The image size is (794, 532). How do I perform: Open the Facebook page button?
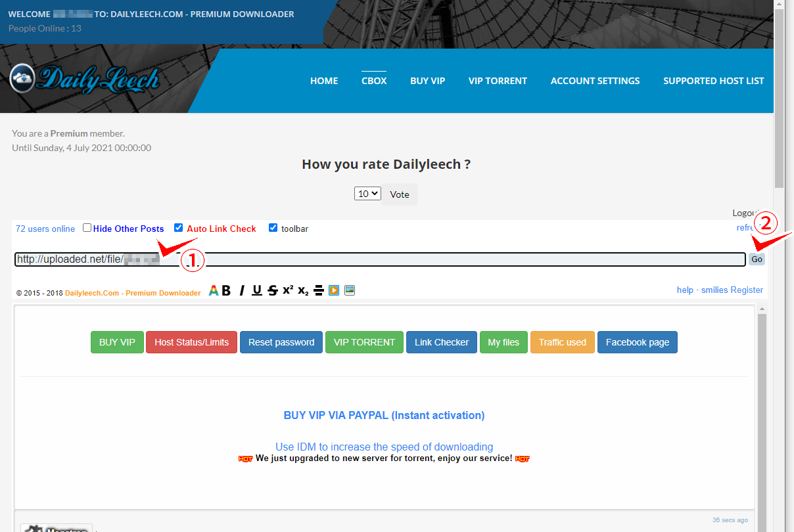point(638,342)
